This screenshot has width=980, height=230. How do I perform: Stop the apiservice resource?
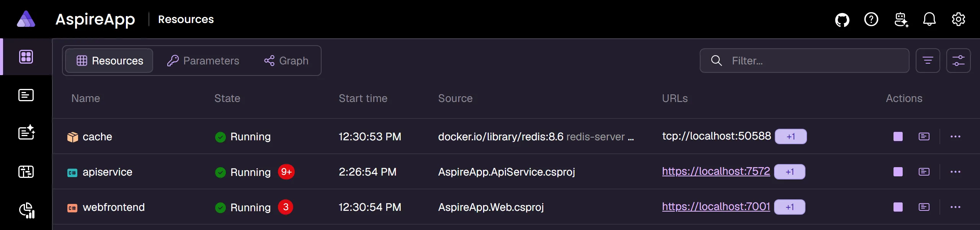tap(898, 172)
